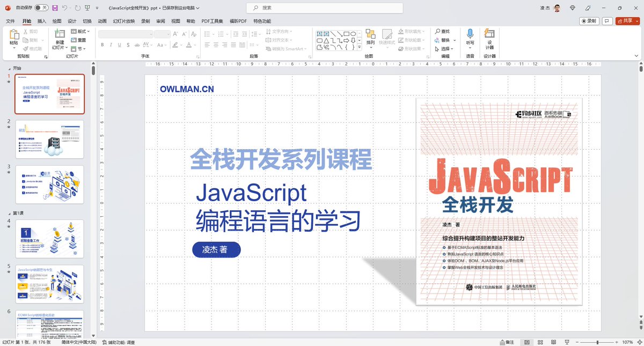Switch to the Slide Show (幻灯片放映) tab
This screenshot has height=346, width=644.
[124, 21]
